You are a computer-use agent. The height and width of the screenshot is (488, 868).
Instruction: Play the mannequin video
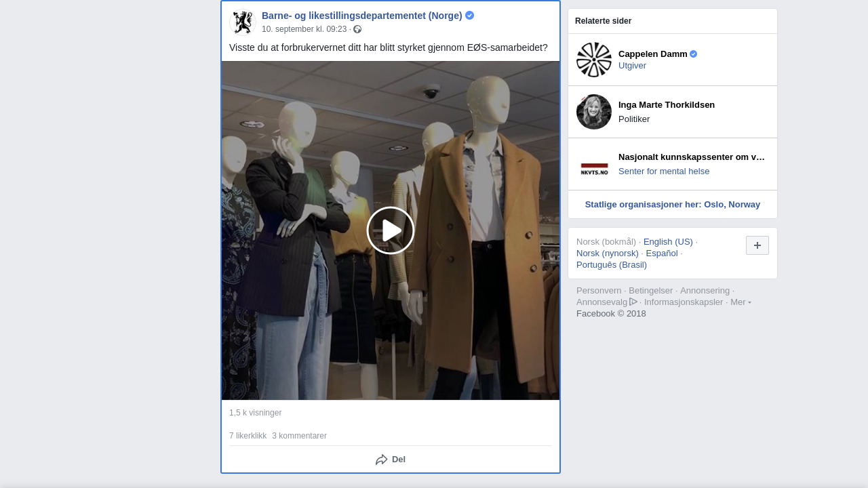tap(391, 230)
